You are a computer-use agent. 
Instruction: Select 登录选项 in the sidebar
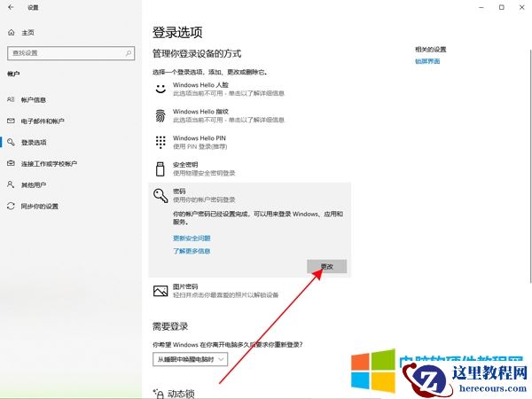(34, 143)
